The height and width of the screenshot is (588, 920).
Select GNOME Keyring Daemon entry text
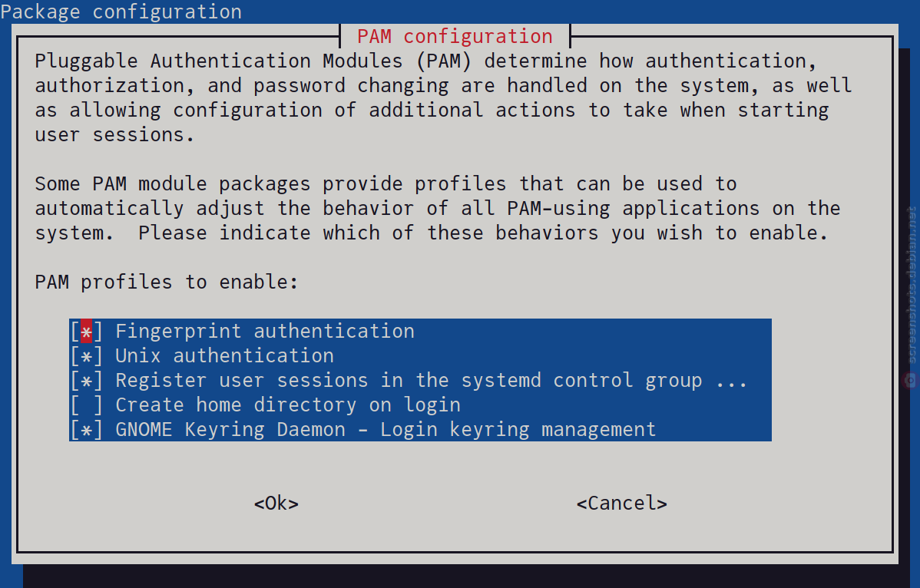pos(386,431)
